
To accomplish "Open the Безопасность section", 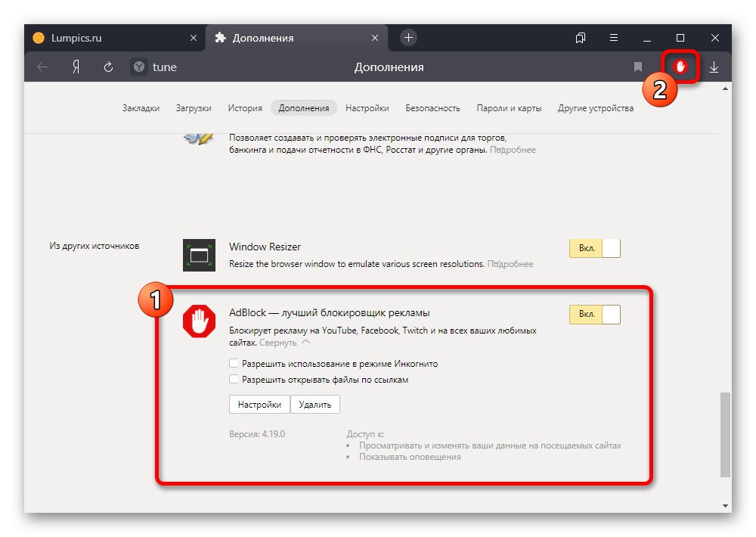I will click(x=432, y=108).
